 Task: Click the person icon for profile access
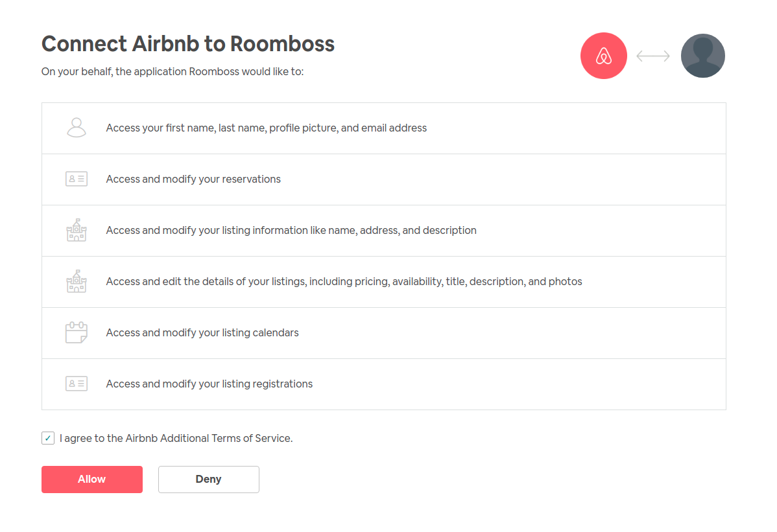(x=77, y=128)
